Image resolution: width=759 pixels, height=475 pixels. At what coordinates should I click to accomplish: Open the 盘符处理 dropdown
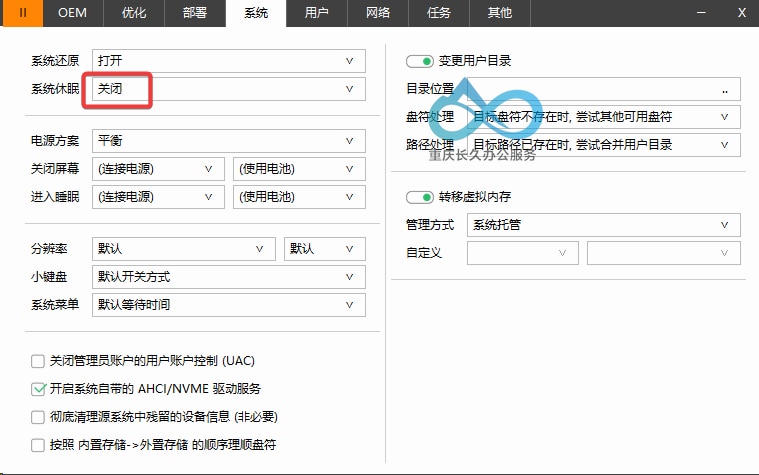604,117
